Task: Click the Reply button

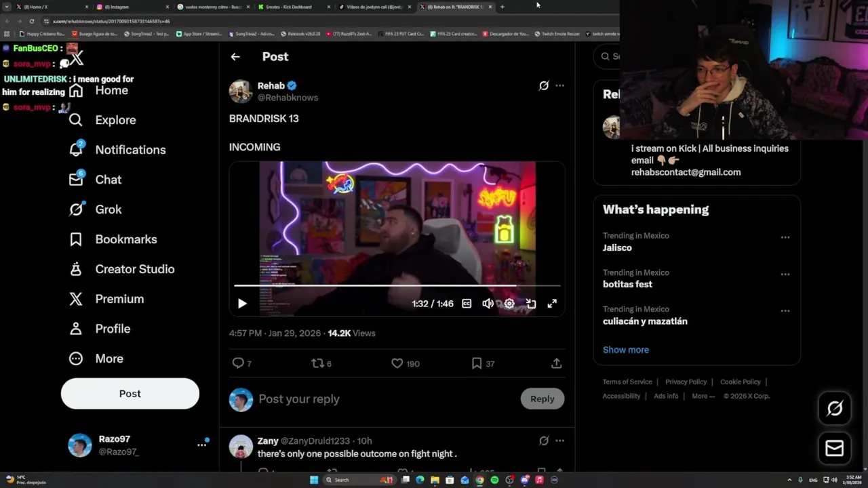Action: click(x=542, y=399)
